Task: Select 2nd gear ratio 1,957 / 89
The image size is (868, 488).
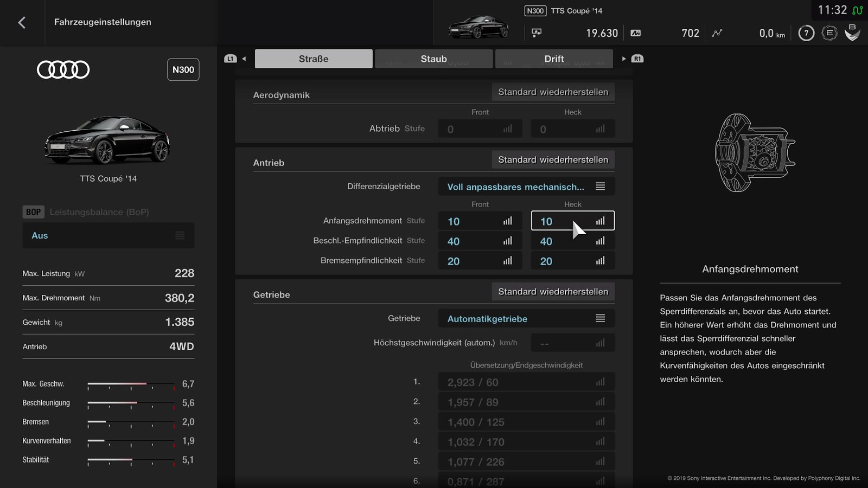Action: click(x=526, y=402)
